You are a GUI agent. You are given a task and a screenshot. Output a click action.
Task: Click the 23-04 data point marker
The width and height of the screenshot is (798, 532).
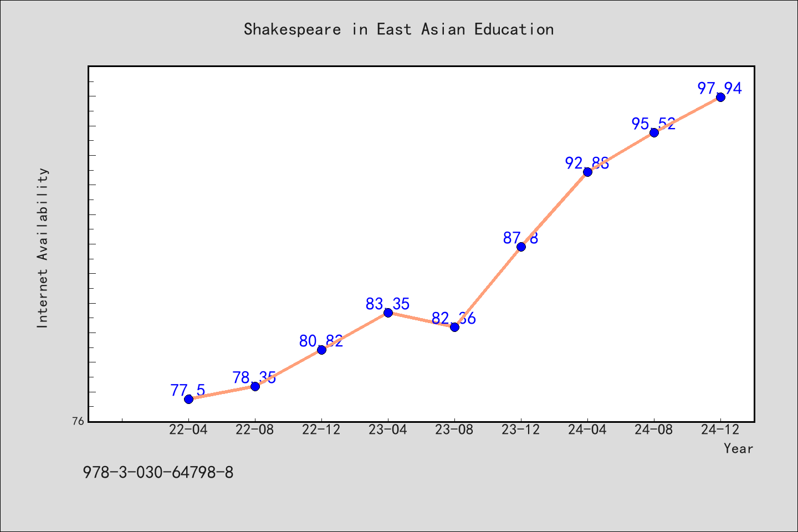pyautogui.click(x=388, y=313)
